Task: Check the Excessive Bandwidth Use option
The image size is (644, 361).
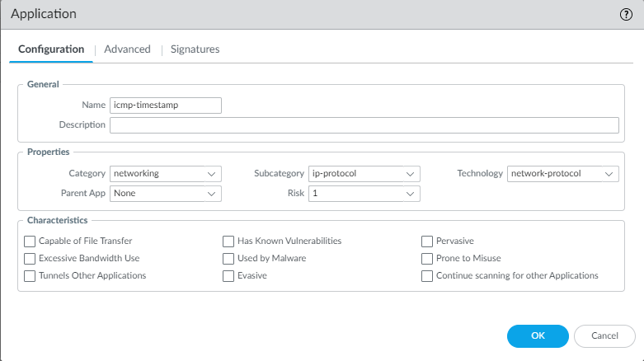Action: tap(31, 259)
